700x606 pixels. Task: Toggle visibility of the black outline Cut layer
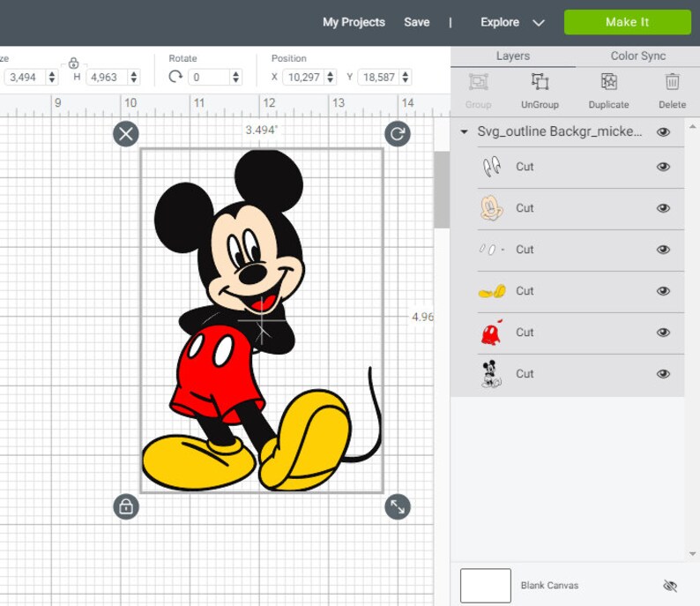[x=663, y=374]
